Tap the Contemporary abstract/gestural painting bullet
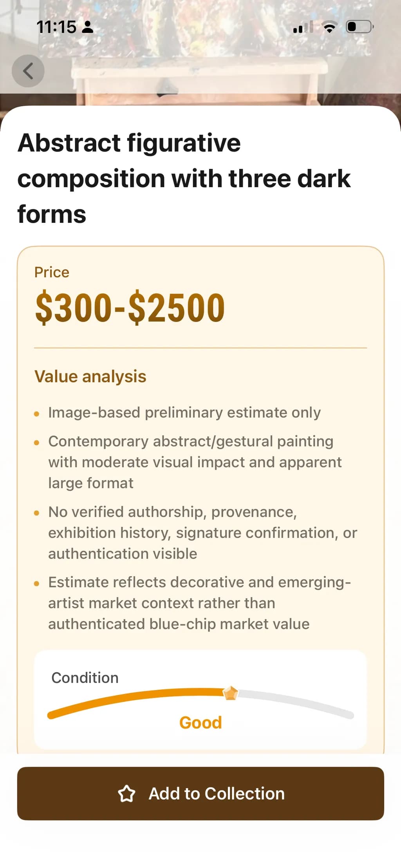This screenshot has width=401, height=868. point(195,462)
